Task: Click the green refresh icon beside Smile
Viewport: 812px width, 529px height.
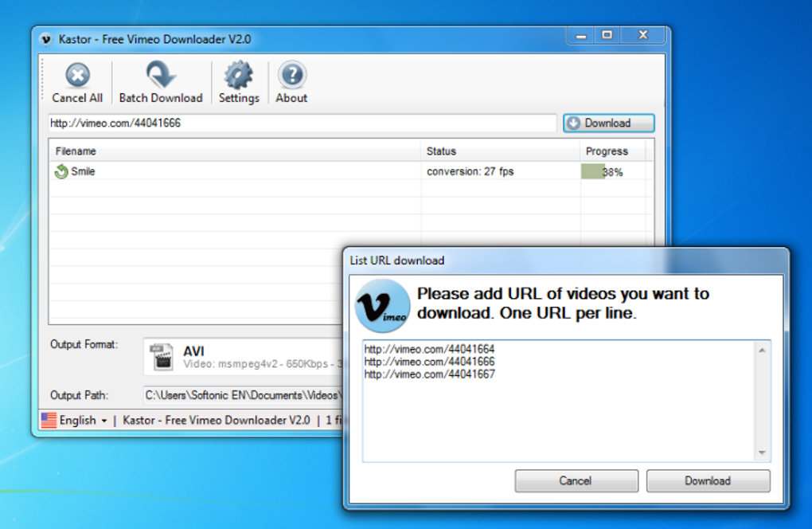Action: [61, 171]
